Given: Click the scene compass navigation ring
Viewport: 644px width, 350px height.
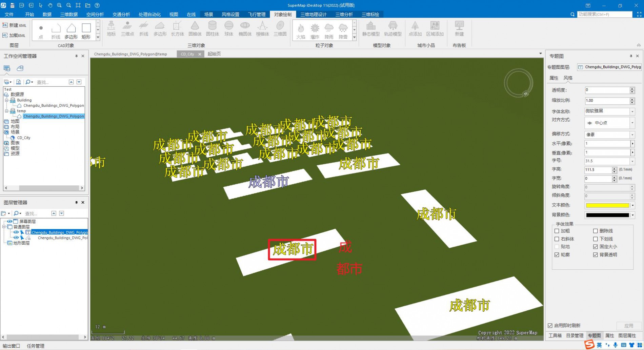Looking at the screenshot, I should coord(518,83).
